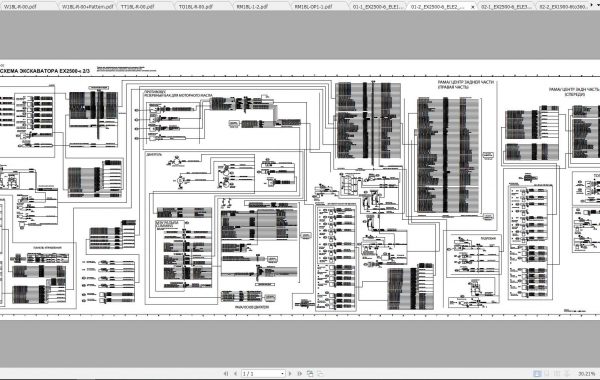Select continuous page layout mode
Screen dimensions: 600x380
coord(547,373)
